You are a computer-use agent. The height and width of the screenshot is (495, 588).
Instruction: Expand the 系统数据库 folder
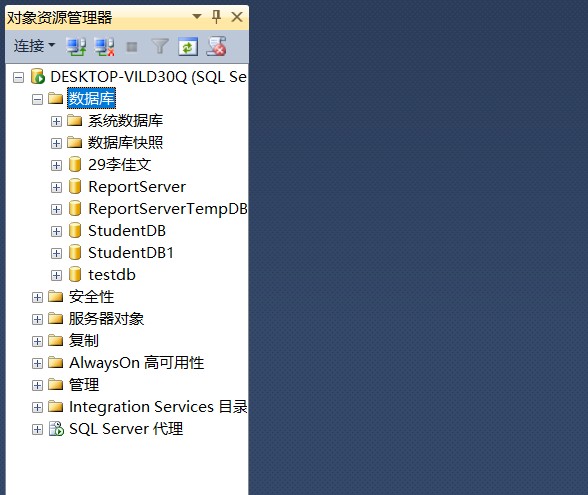point(56,122)
